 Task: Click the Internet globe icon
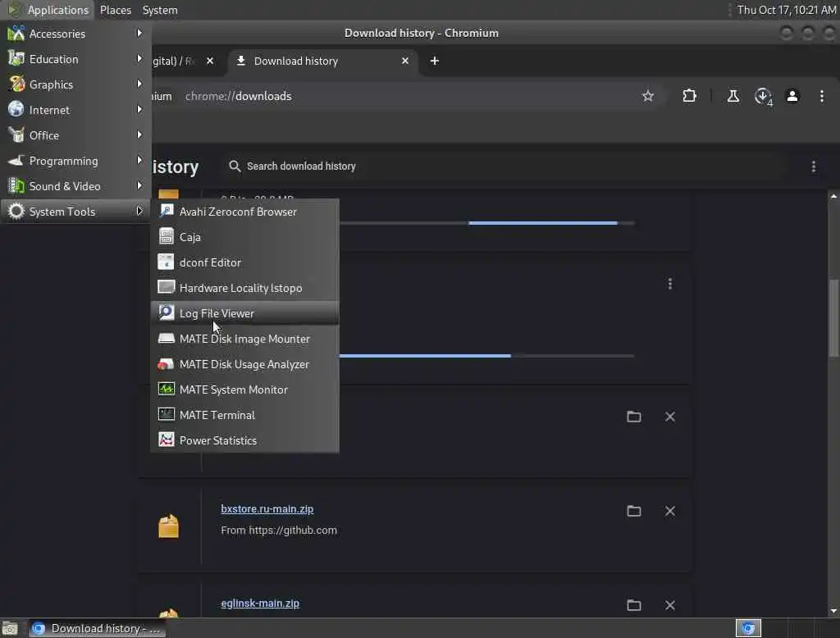pyautogui.click(x=16, y=109)
